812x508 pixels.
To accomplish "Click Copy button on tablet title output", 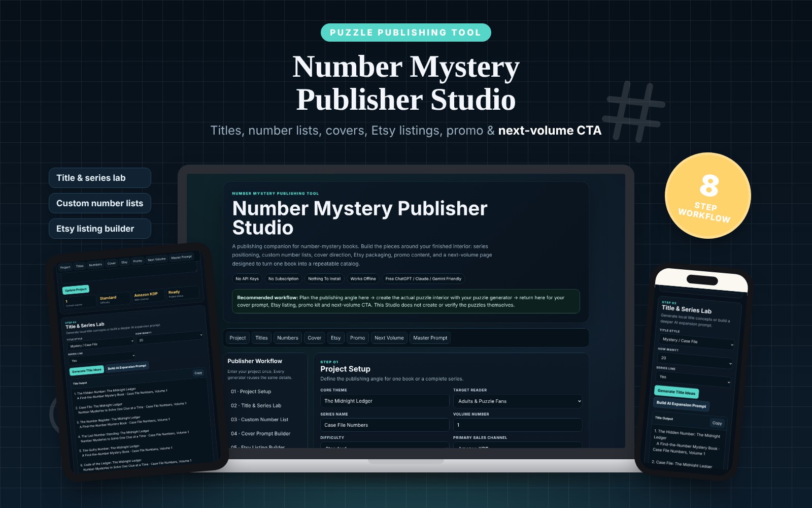I will coord(198,372).
